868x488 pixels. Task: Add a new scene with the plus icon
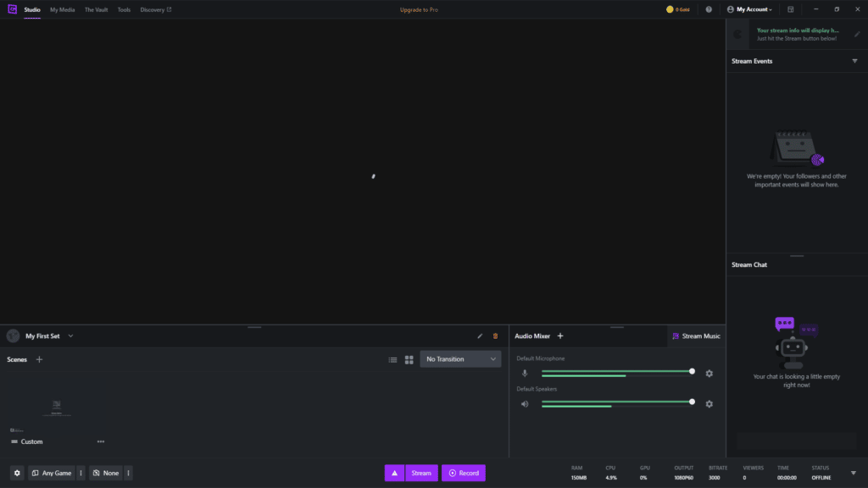[39, 359]
